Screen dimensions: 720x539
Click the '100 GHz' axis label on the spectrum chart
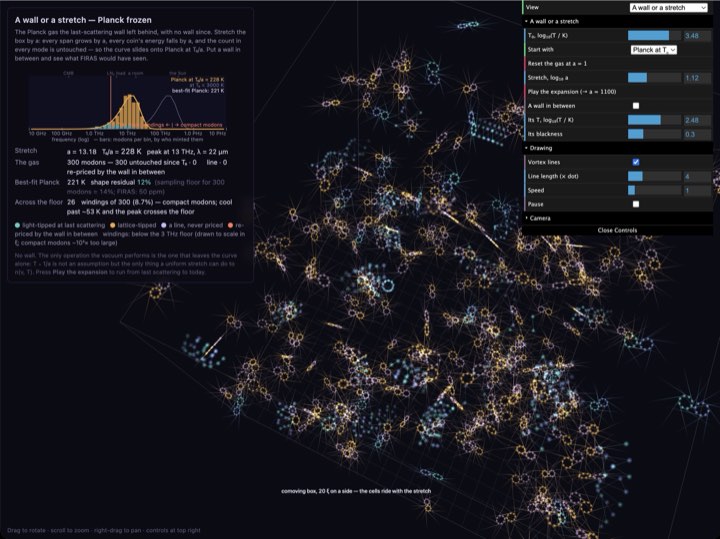[62, 134]
